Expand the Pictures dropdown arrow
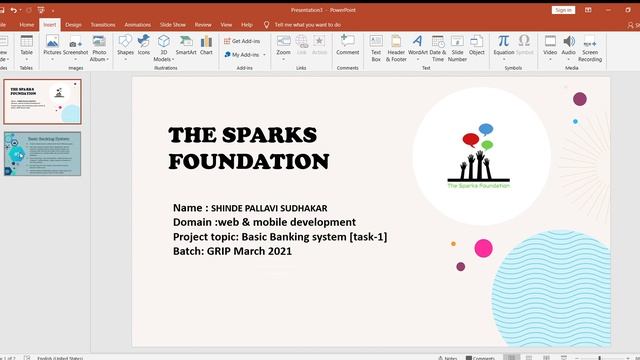The width and height of the screenshot is (640, 360). (52, 60)
